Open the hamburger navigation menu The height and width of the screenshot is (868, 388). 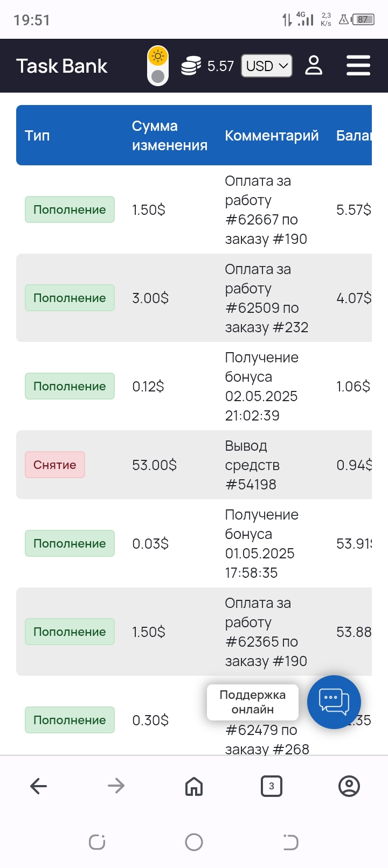[358, 66]
